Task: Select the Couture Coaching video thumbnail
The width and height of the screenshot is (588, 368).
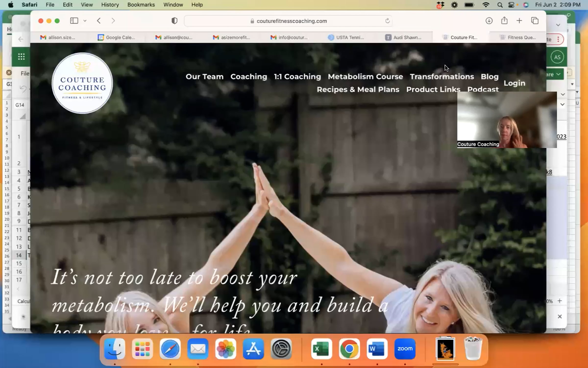Action: [x=507, y=120]
